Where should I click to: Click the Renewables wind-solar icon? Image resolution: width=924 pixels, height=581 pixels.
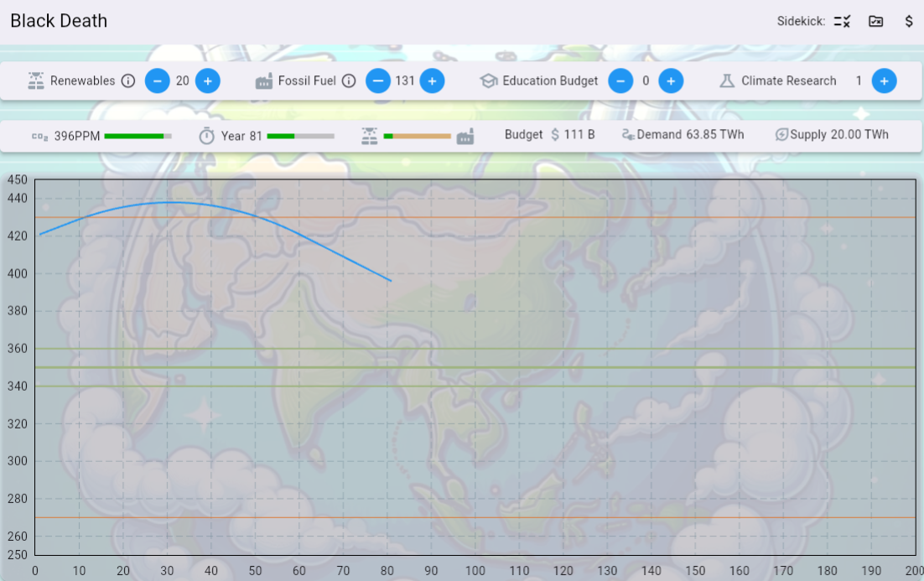[36, 80]
